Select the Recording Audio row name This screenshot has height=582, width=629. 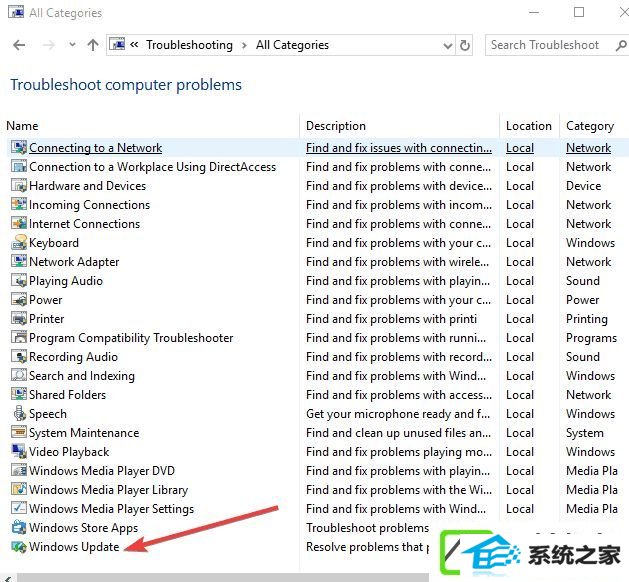pos(73,357)
